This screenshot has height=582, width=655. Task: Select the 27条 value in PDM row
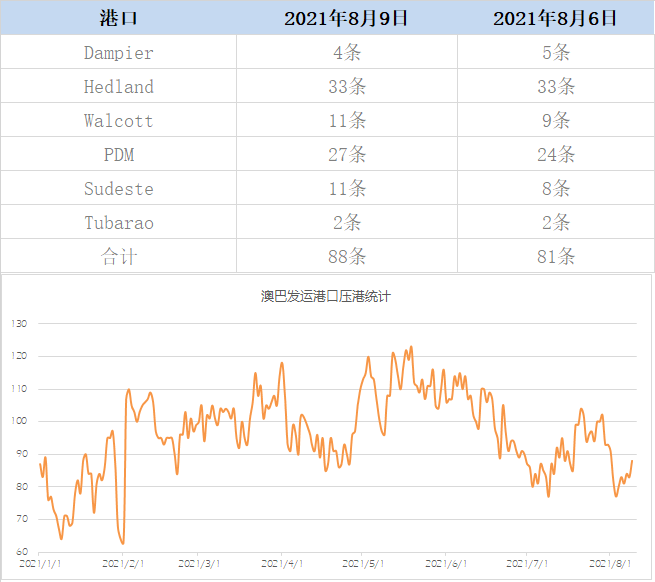(347, 155)
